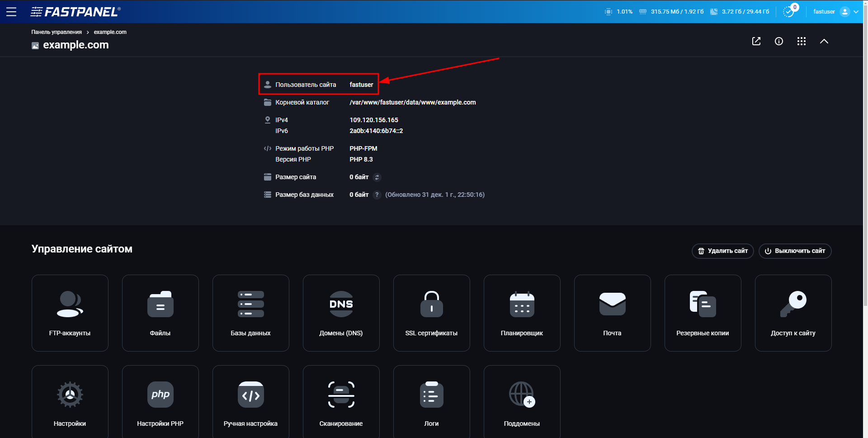
Task: Open the Сканирование scanner tile
Action: (x=341, y=401)
